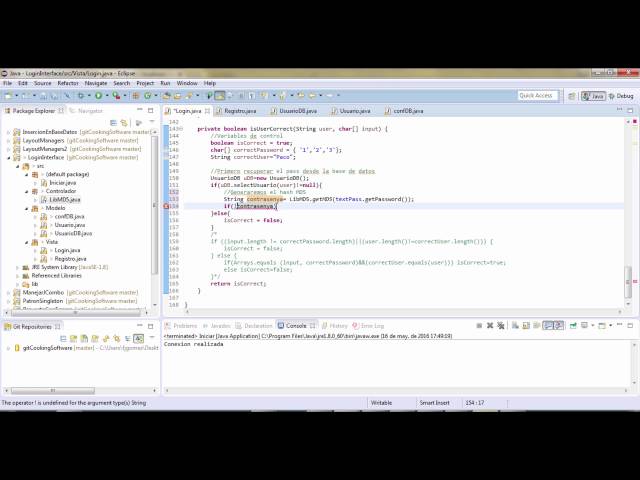Viewport: 640px width, 480px height.
Task: Expand the LayoutManagers2 project node
Action: coord(9,149)
